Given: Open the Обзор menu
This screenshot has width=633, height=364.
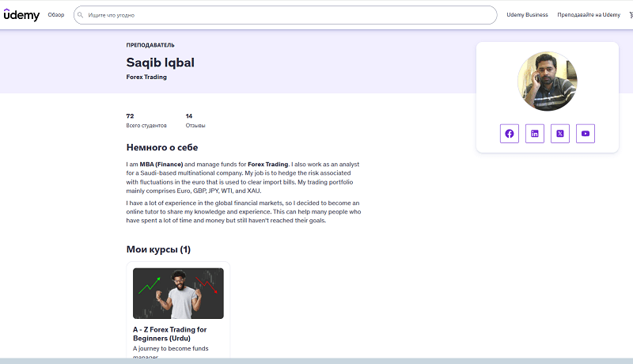Looking at the screenshot, I should (55, 15).
